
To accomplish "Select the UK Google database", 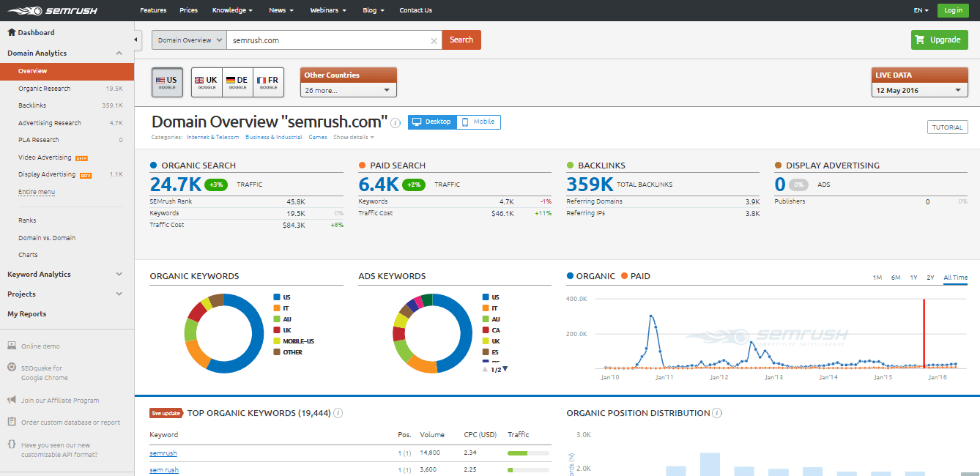I will (x=207, y=83).
